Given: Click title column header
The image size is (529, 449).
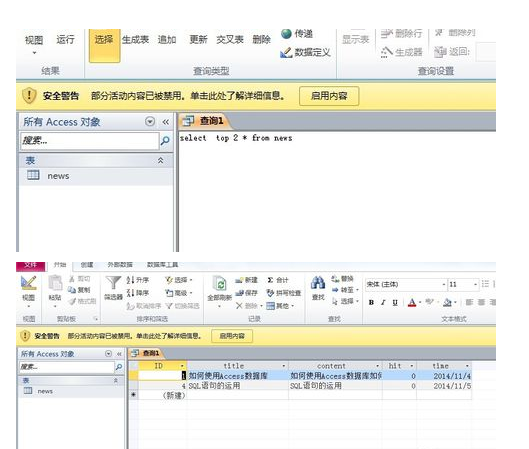Looking at the screenshot, I should [x=238, y=366].
